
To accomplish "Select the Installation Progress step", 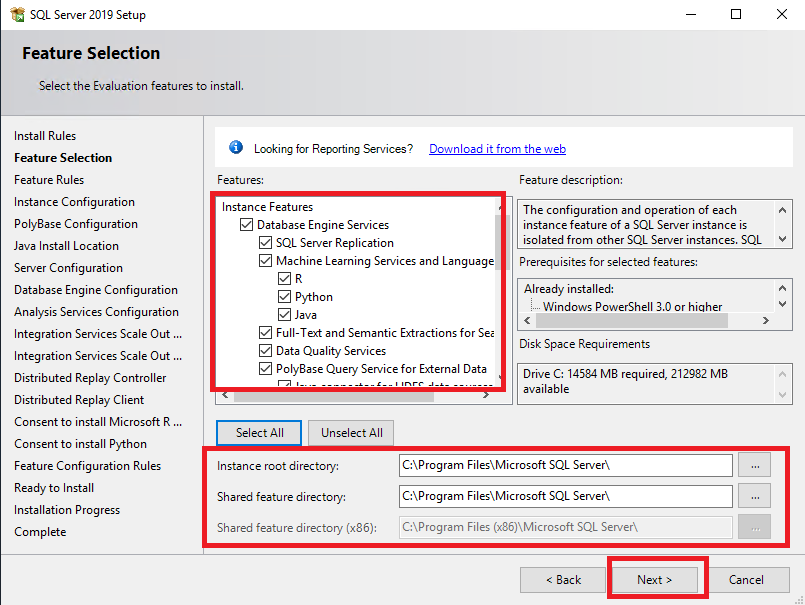I will click(67, 510).
